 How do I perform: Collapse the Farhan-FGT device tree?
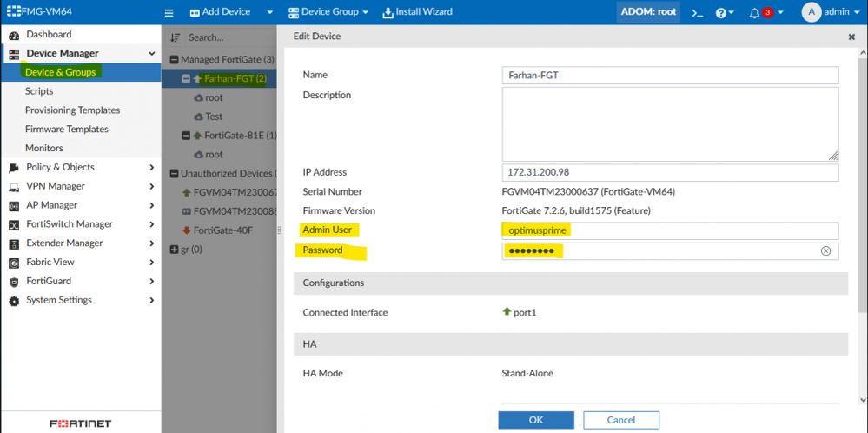coord(186,79)
